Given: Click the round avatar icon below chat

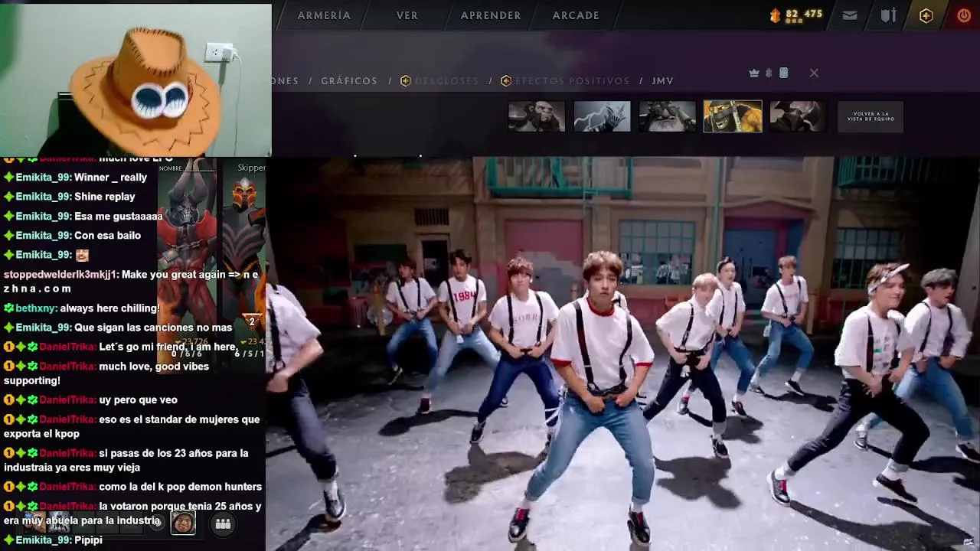Looking at the screenshot, I should tap(183, 523).
